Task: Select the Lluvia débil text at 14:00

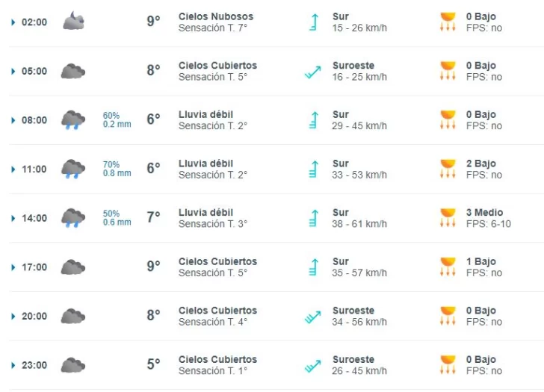Action: click(205, 213)
